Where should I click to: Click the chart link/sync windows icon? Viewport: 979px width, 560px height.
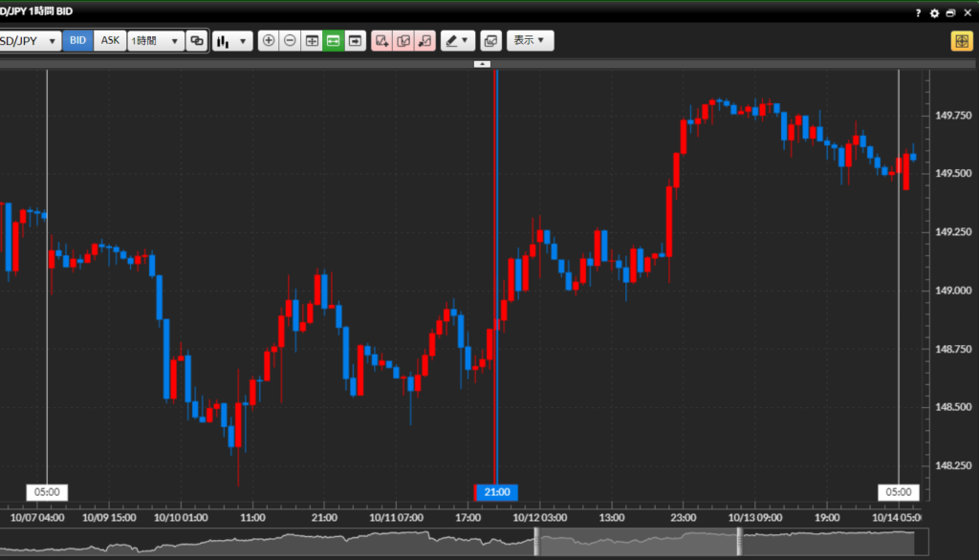[197, 41]
